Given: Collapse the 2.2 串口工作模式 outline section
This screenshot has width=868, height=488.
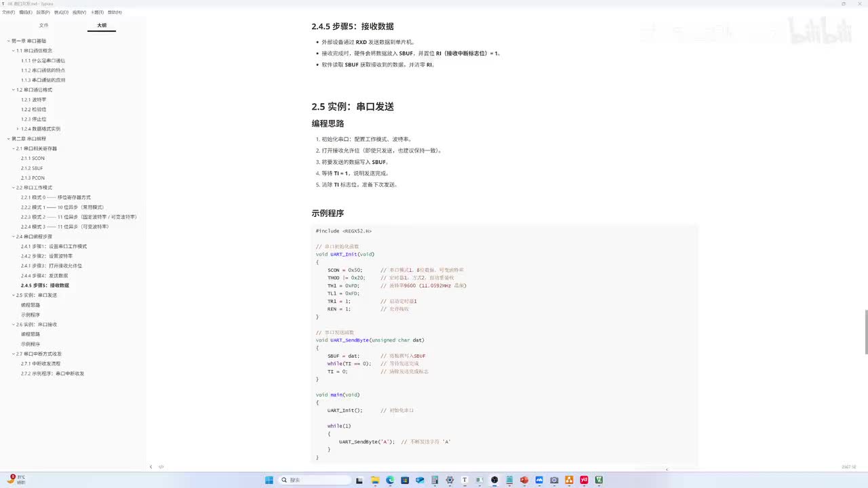Looking at the screenshot, I should [x=13, y=187].
